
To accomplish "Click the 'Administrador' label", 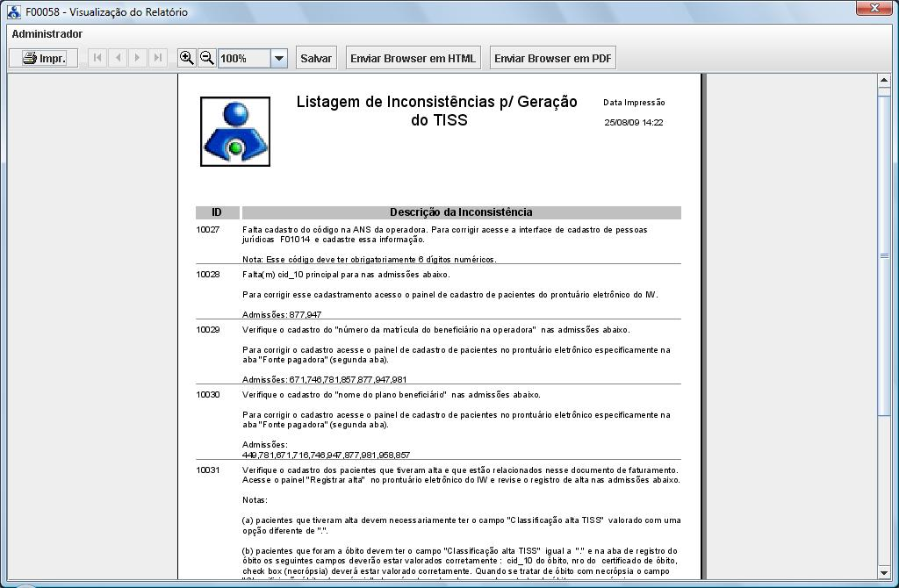I will 47,34.
